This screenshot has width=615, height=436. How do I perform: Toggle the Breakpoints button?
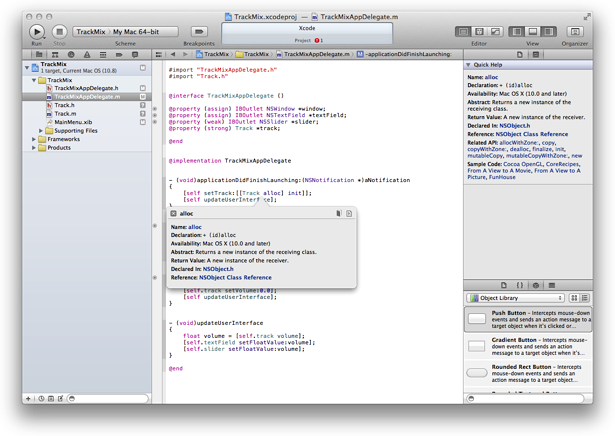click(199, 31)
